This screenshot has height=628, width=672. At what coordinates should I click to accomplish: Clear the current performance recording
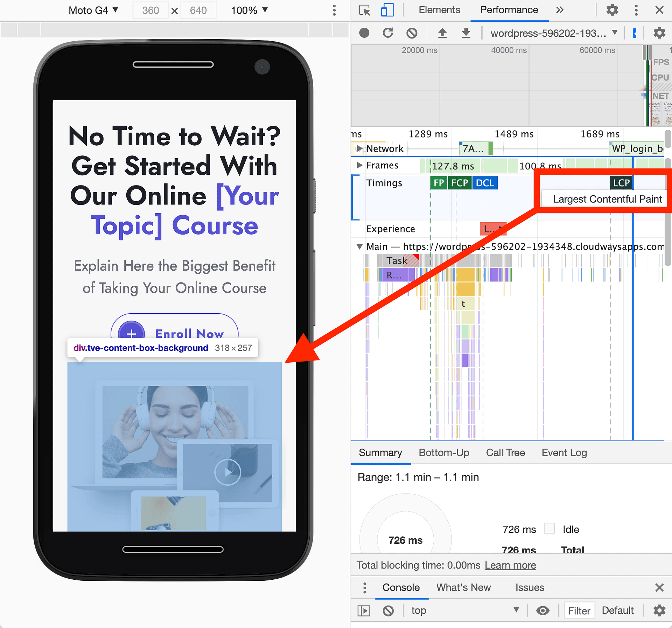(x=412, y=33)
